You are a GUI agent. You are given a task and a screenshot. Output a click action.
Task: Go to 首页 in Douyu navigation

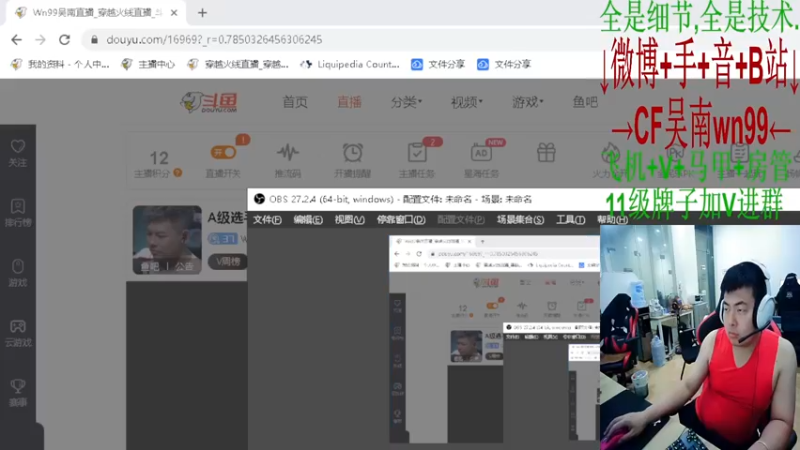295,102
